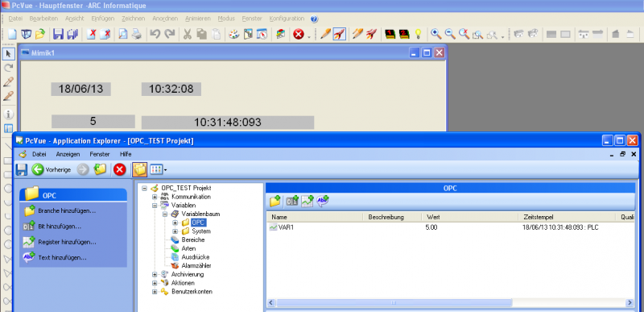
Task: Open the view mode dropdown in Application Explorer
Action: [166, 170]
